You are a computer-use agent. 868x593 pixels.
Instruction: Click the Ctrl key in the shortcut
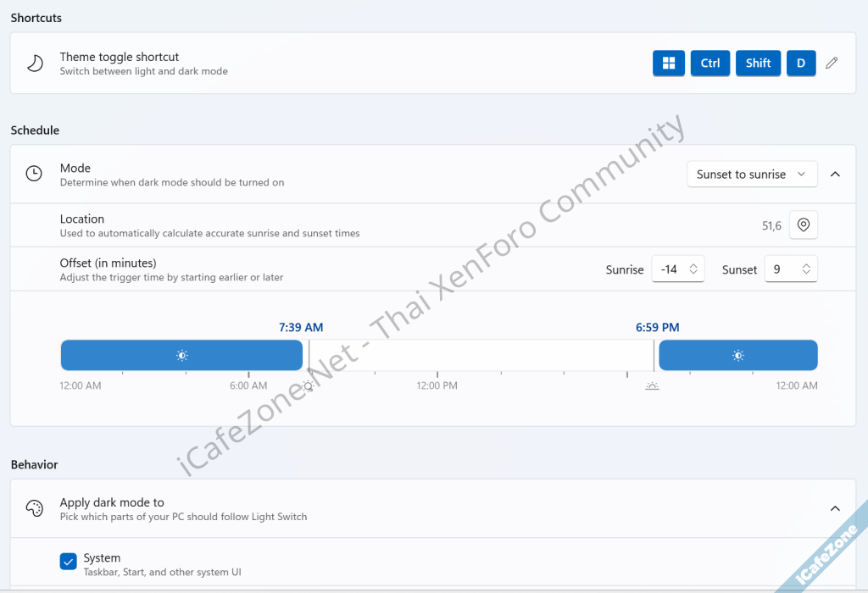tap(710, 63)
